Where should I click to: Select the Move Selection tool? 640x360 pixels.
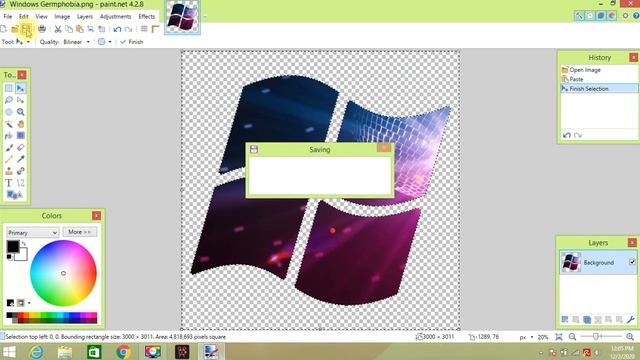tap(20, 100)
